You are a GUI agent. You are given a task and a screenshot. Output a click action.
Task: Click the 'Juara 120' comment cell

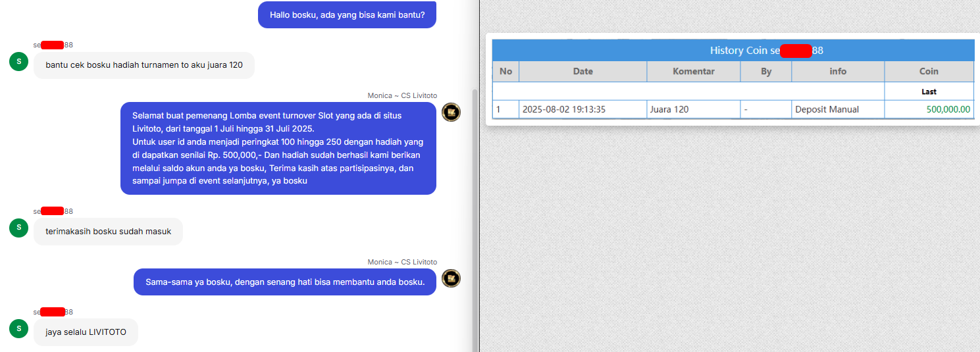(694, 109)
